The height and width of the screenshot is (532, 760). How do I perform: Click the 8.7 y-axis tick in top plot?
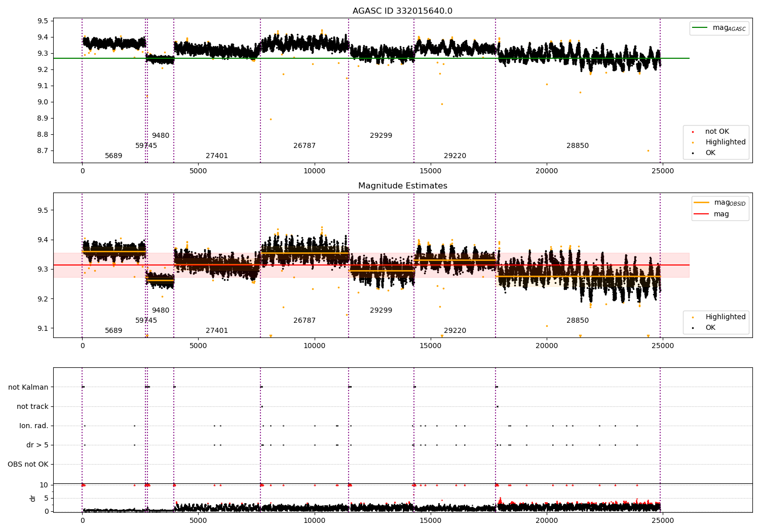[x=43, y=151]
